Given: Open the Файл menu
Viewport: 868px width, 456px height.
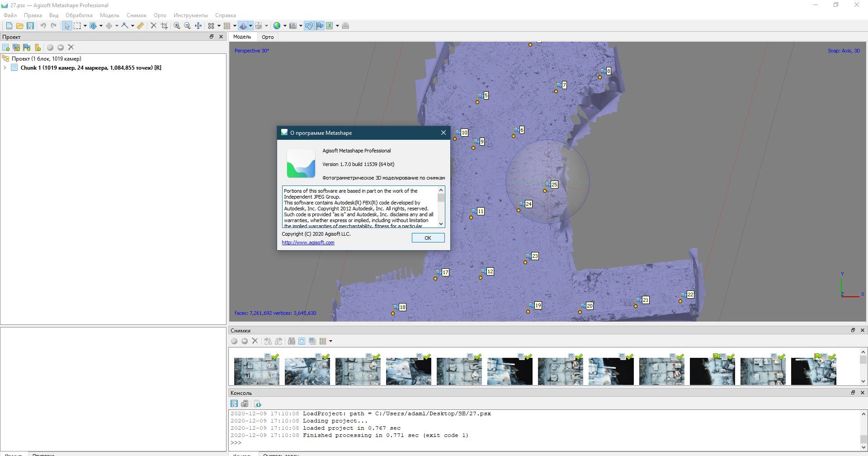Looking at the screenshot, I should pyautogui.click(x=10, y=15).
